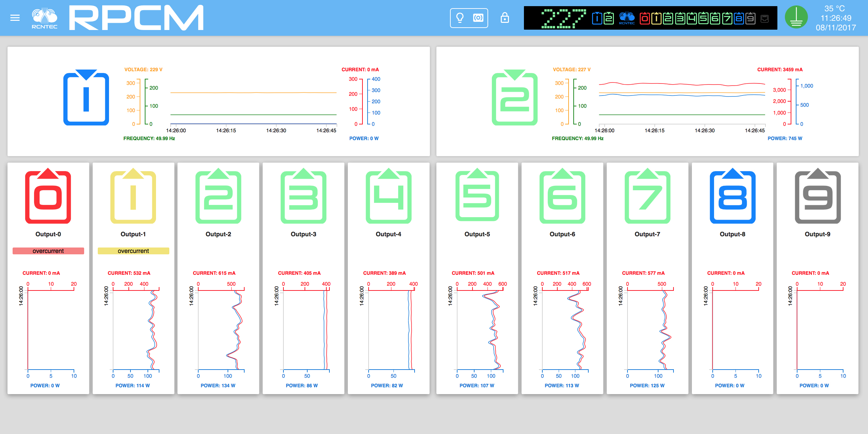Click the RCNTEC cloud logo in header

45,18
